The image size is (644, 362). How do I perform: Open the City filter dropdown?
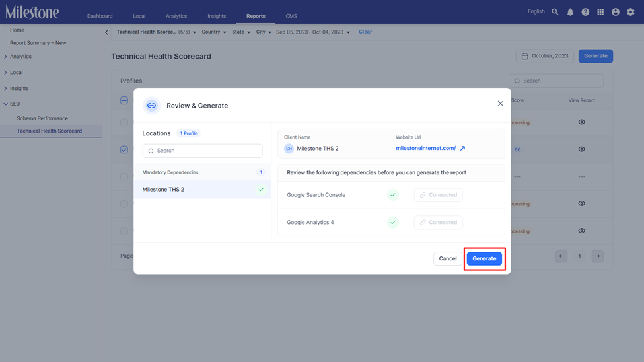tap(264, 32)
